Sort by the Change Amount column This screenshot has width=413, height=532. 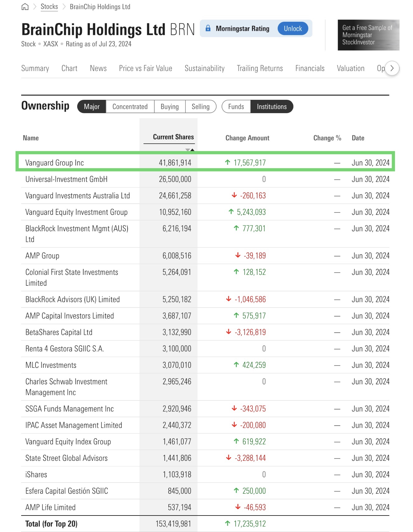[247, 138]
